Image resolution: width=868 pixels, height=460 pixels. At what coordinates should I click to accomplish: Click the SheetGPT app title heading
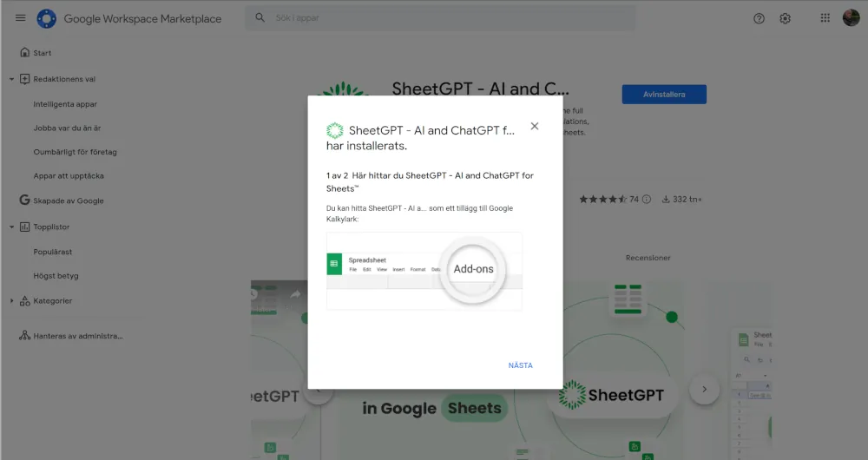pos(480,89)
